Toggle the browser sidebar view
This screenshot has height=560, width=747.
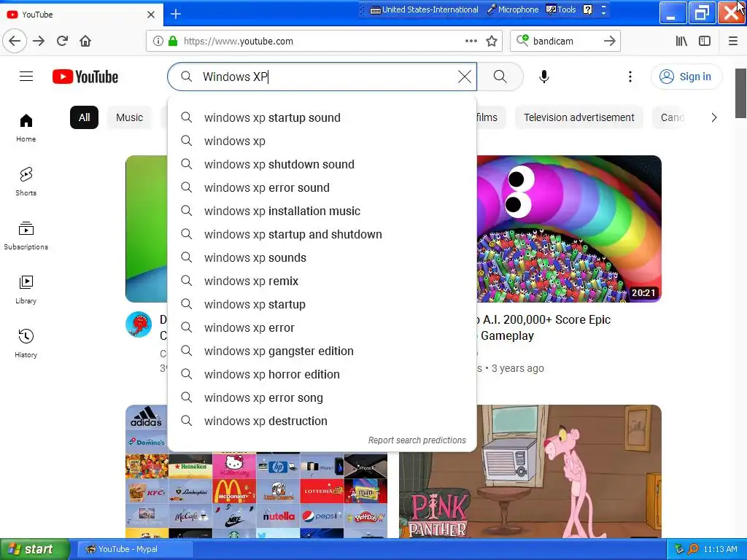pyautogui.click(x=705, y=41)
